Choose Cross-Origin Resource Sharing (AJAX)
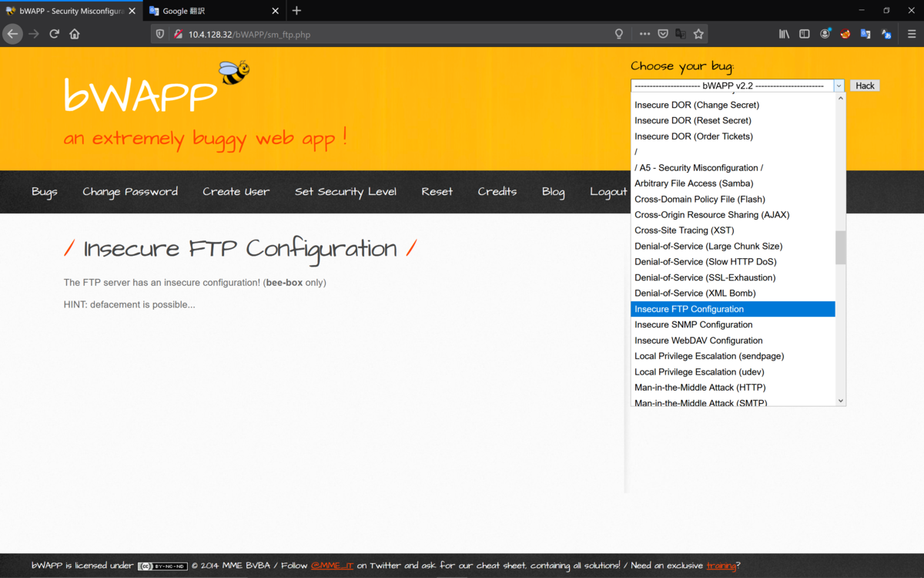The height and width of the screenshot is (578, 924). point(733,215)
